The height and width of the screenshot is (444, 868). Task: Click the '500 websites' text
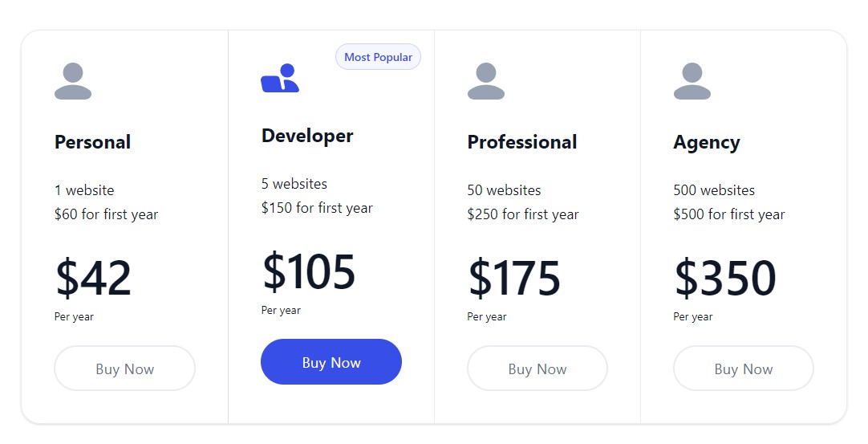pyautogui.click(x=714, y=190)
